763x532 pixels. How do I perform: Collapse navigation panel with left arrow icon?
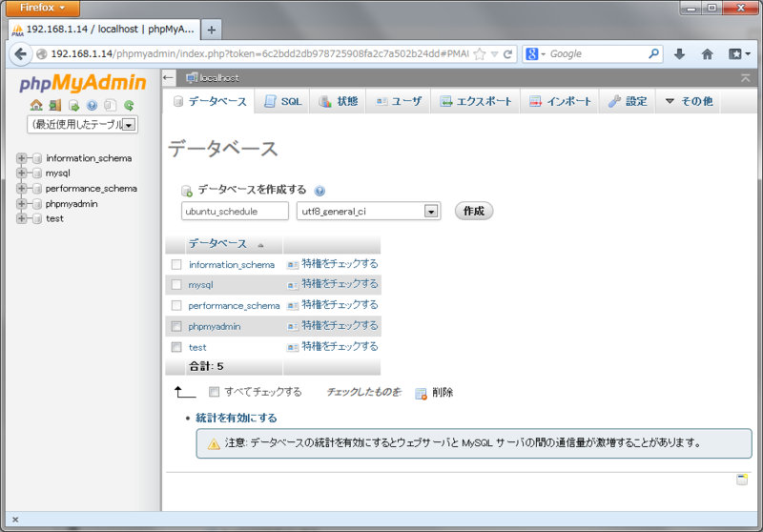coord(169,77)
